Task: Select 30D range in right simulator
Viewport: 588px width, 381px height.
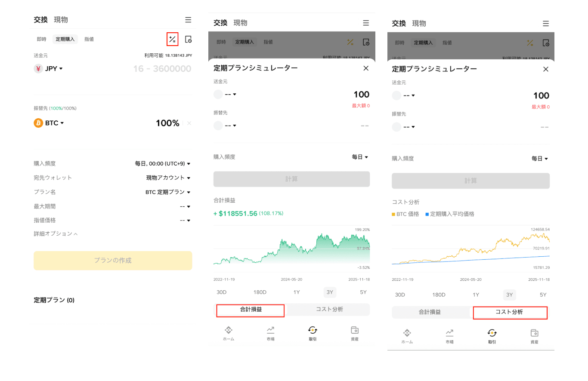Action: [400, 295]
